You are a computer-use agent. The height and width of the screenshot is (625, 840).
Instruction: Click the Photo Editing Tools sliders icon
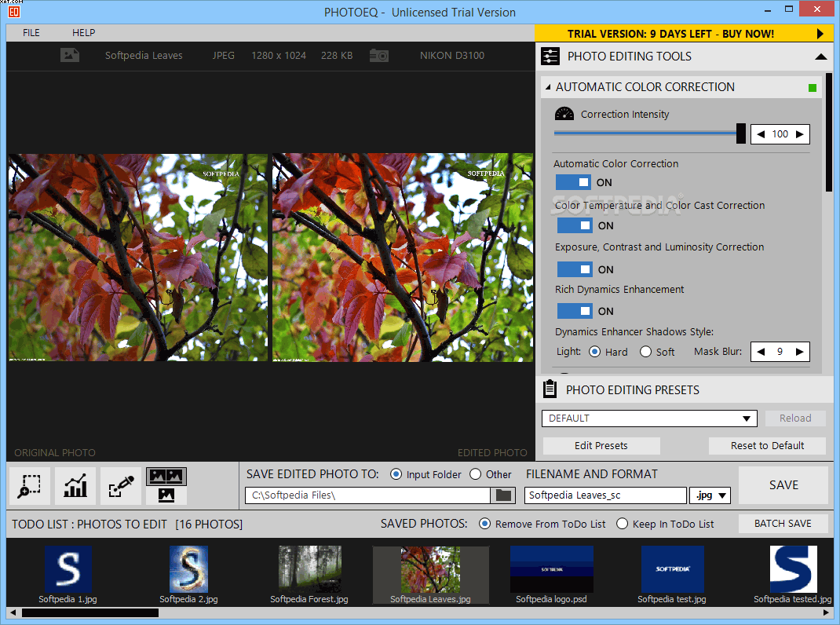(550, 57)
